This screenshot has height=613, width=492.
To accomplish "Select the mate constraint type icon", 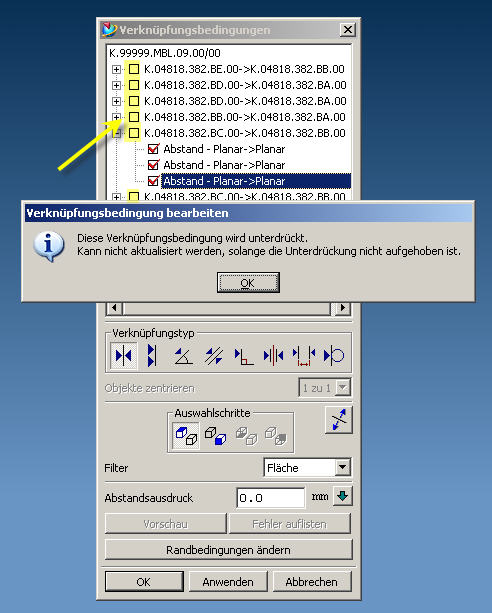I will pos(124,356).
